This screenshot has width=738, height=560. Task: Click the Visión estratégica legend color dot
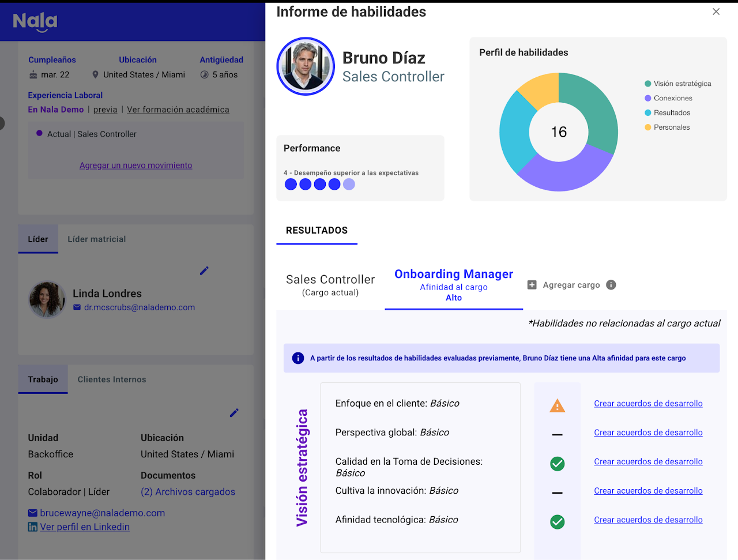pos(648,84)
